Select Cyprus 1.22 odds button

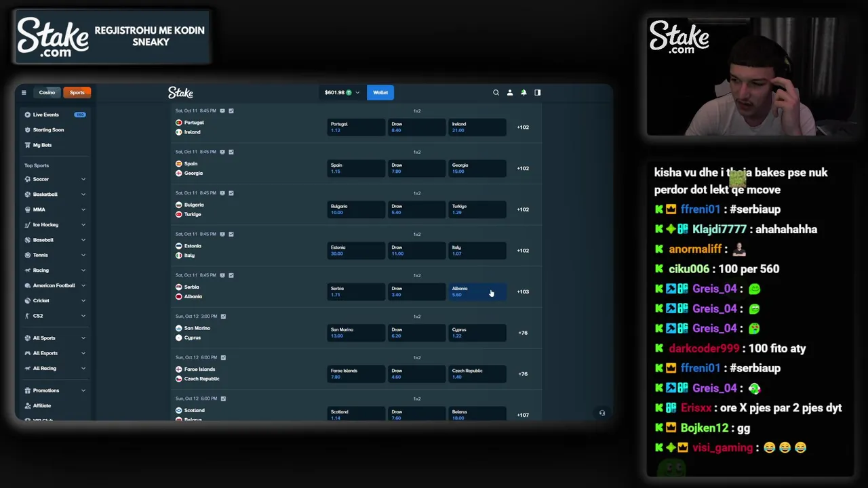coord(477,333)
